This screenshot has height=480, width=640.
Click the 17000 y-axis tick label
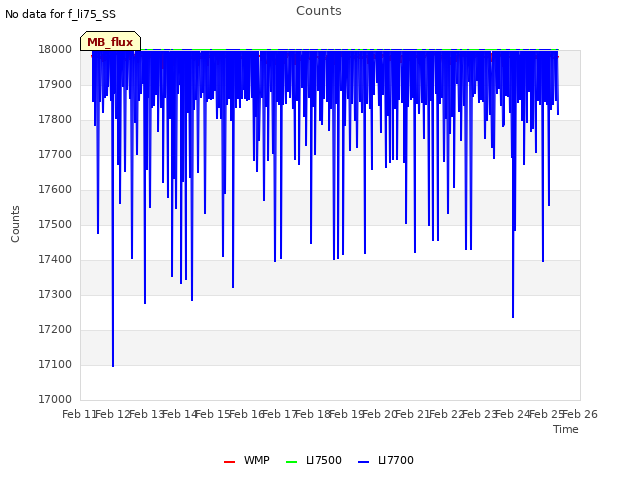[x=55, y=399]
